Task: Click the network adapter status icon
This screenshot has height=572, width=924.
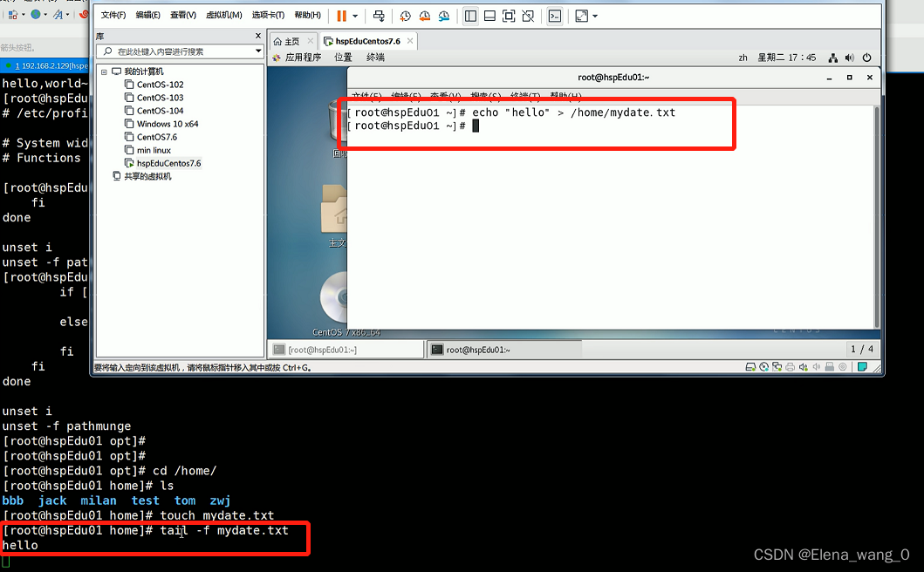Action: (777, 367)
